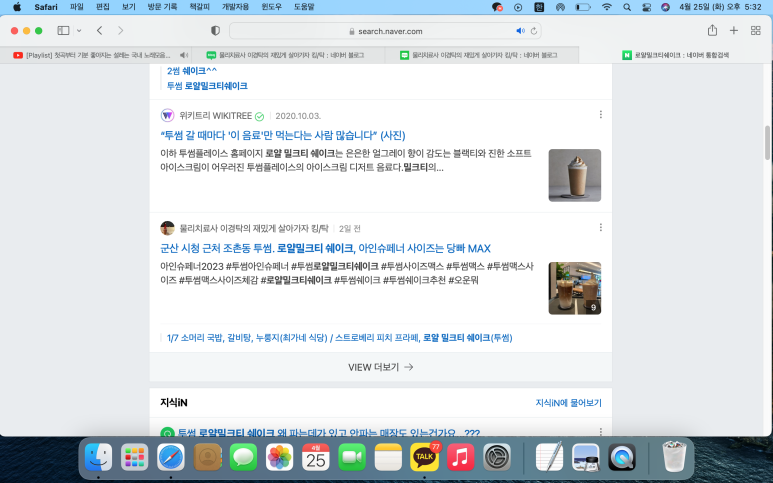
Task: Open the 군산 시청 근처 조촌동 투썸 post
Action: (325, 248)
